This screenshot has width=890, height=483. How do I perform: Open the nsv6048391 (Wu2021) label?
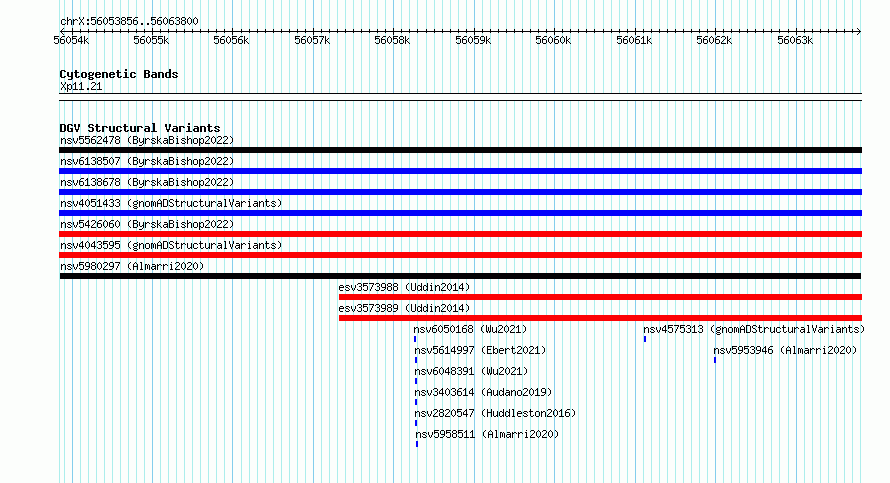click(x=471, y=372)
